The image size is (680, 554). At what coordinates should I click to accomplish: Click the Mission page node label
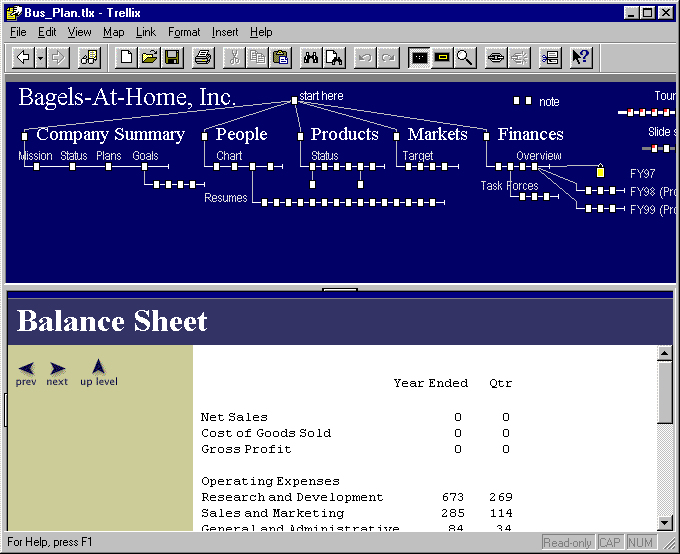click(36, 156)
